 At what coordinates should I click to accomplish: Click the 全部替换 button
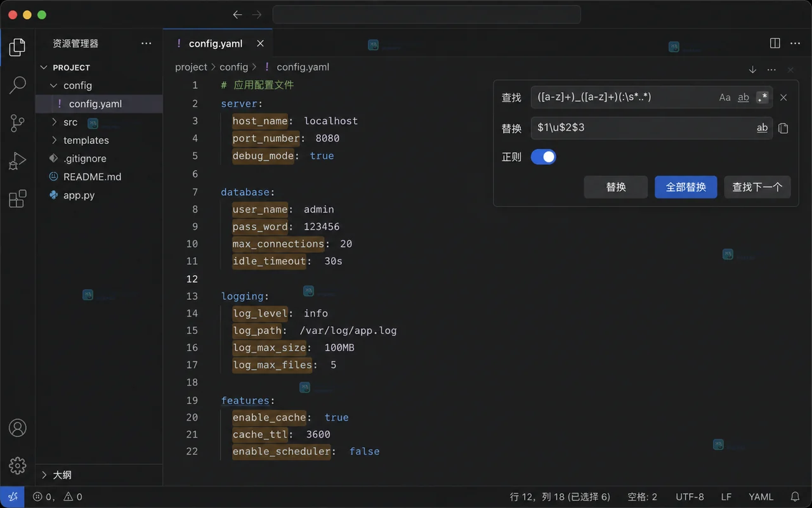[x=686, y=187]
